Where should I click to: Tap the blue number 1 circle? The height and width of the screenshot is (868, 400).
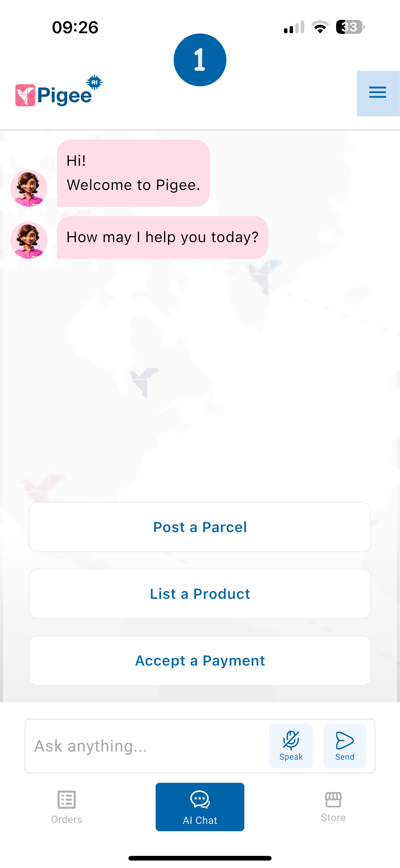pos(200,60)
